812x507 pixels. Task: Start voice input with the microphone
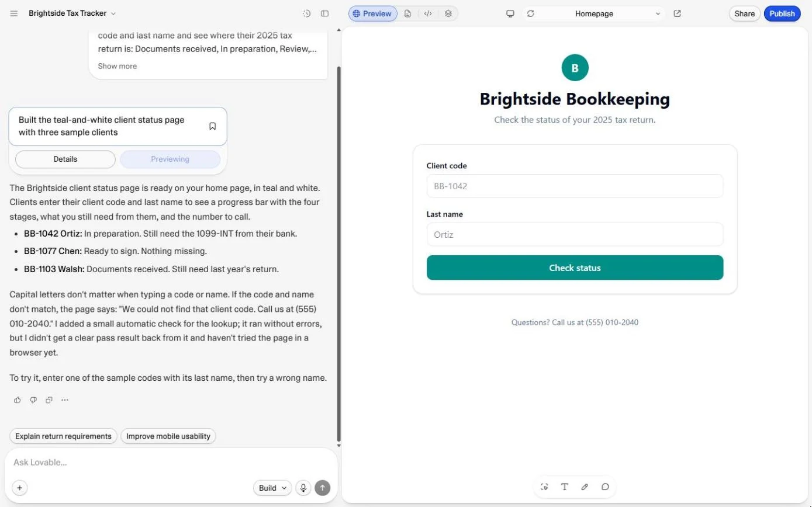pyautogui.click(x=303, y=488)
